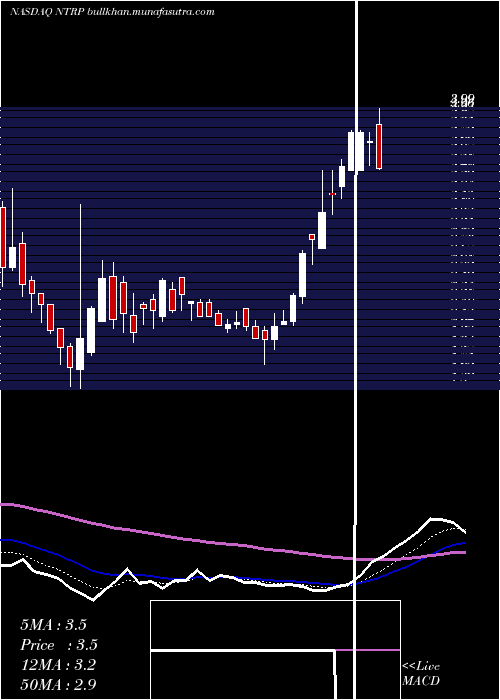Click the NASDAQ NTRP bullkhan.munafasutra.com title text

pyautogui.click(x=112, y=12)
